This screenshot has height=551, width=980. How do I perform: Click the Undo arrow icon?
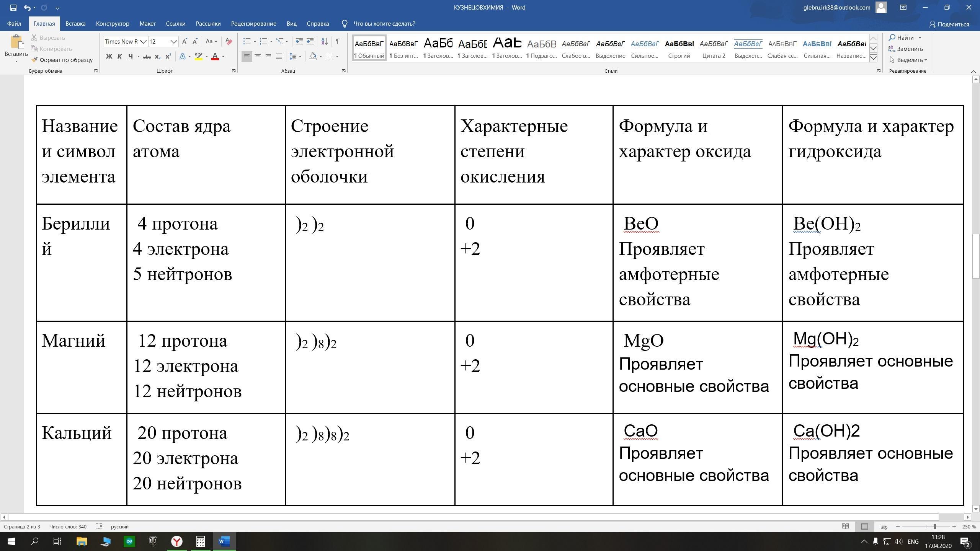27,8
